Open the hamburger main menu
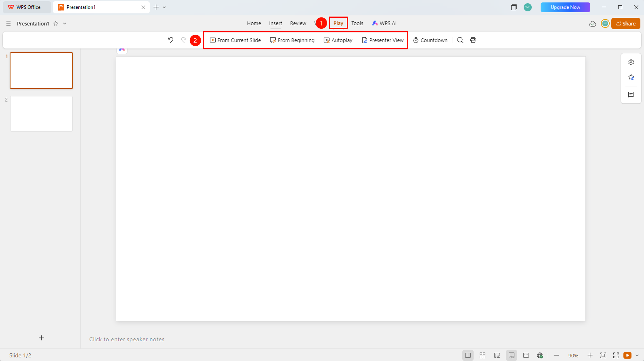 [8, 23]
